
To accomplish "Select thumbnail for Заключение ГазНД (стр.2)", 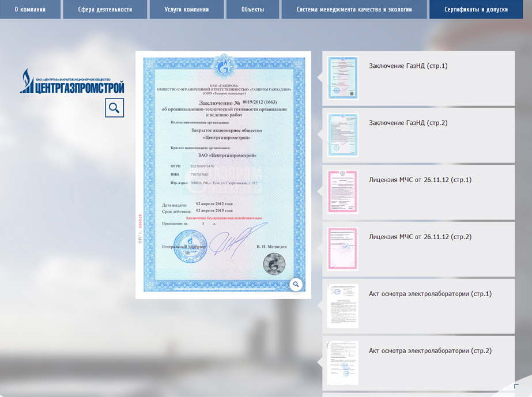I will pyautogui.click(x=343, y=135).
